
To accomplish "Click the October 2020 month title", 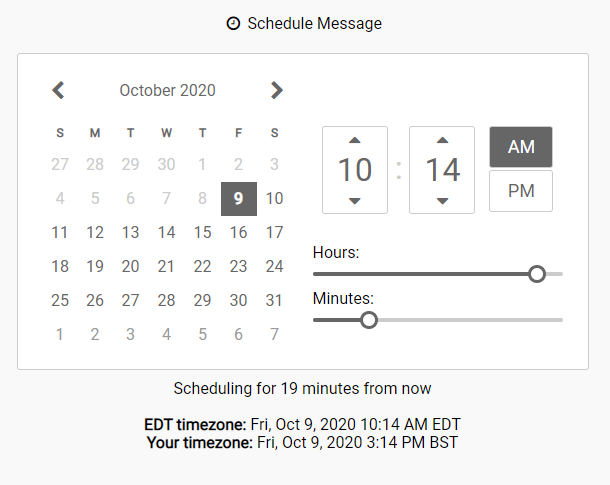I will (167, 90).
